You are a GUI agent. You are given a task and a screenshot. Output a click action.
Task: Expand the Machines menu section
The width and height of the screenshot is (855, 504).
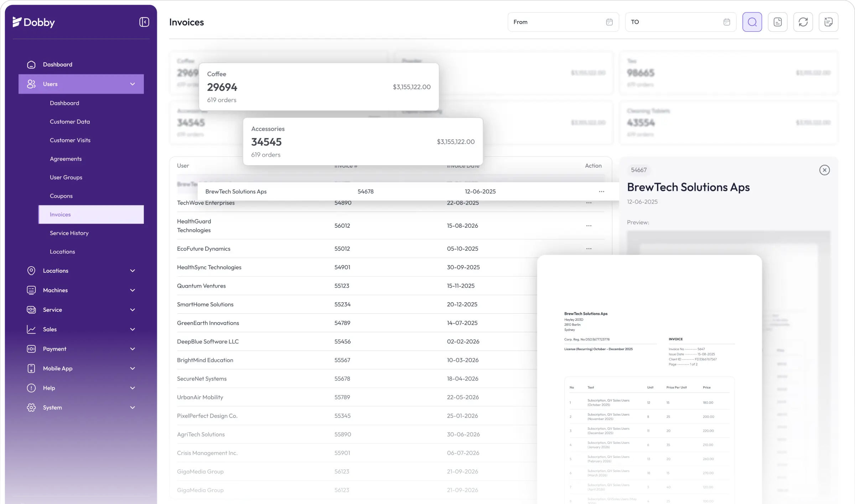click(x=133, y=290)
